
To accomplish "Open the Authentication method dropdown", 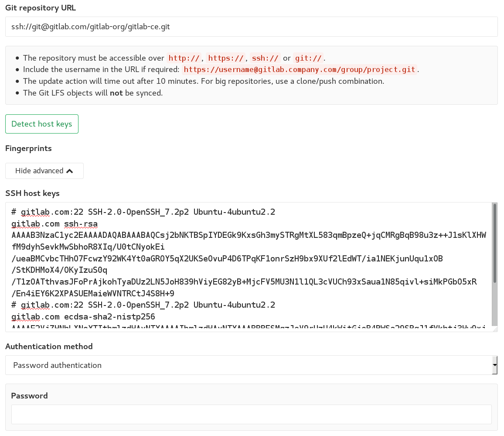I will pyautogui.click(x=251, y=365).
